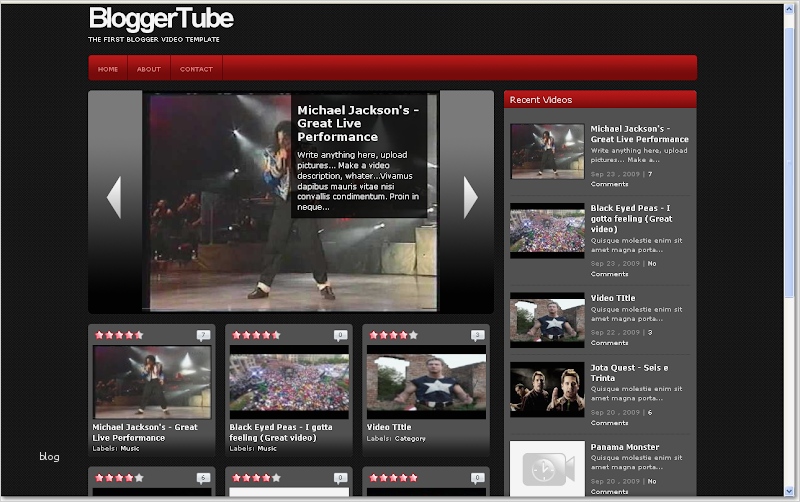The height and width of the screenshot is (502, 800).
Task: Open Jota Quest - Seis e Trinta link
Action: (630, 373)
